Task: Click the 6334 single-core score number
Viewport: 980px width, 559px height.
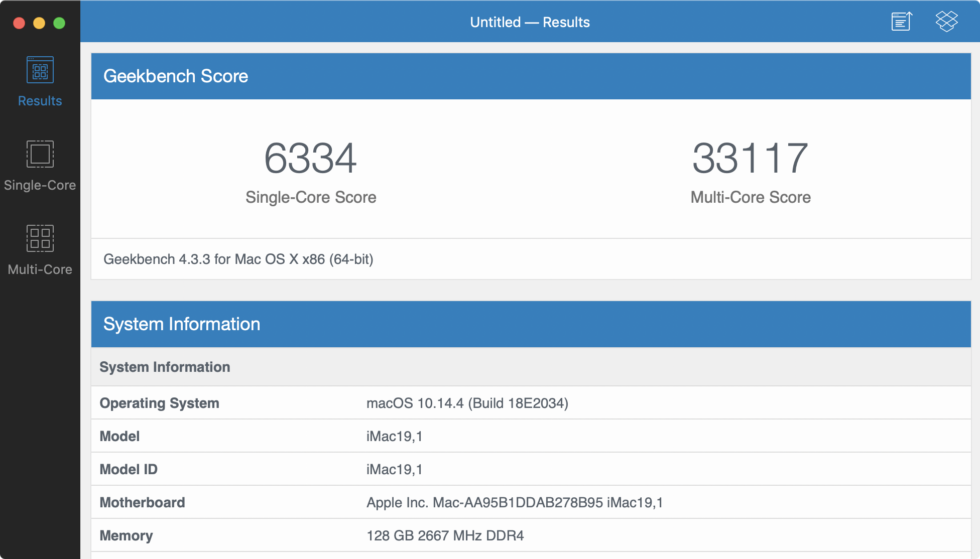Action: coord(310,159)
